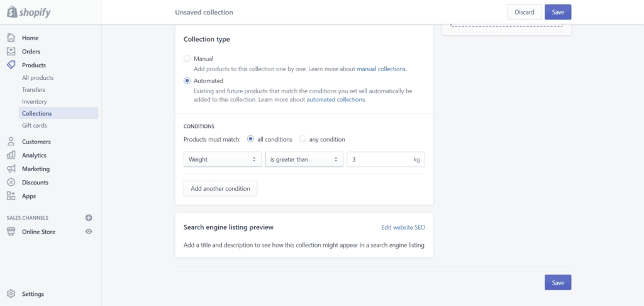Click the Orders inbox icon
The height and width of the screenshot is (306, 644).
click(11, 52)
